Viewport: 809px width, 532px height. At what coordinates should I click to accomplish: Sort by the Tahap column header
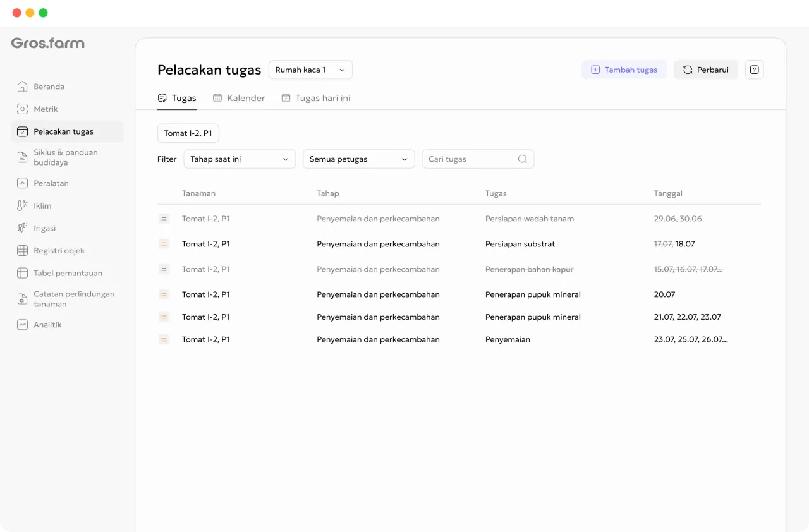[328, 193]
